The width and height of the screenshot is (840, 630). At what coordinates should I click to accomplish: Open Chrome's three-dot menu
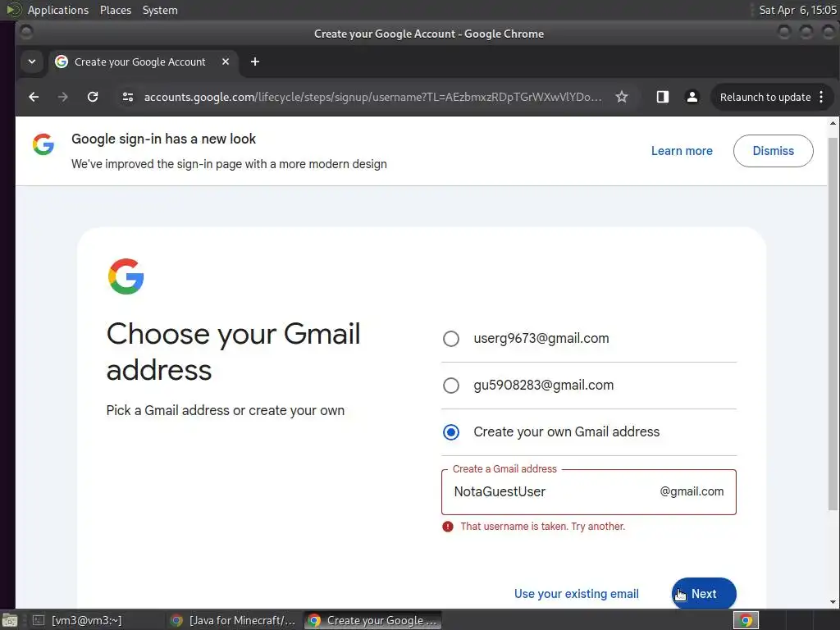(x=821, y=97)
